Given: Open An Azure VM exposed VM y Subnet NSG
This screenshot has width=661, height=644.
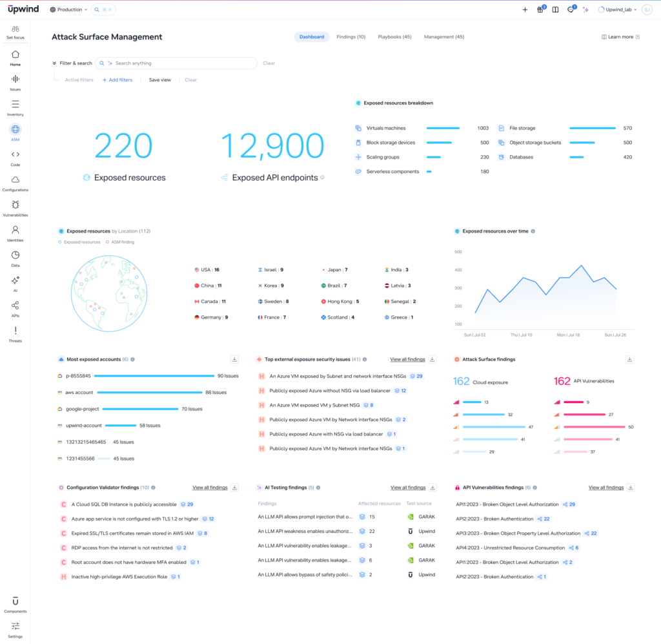Looking at the screenshot, I should [x=316, y=405].
